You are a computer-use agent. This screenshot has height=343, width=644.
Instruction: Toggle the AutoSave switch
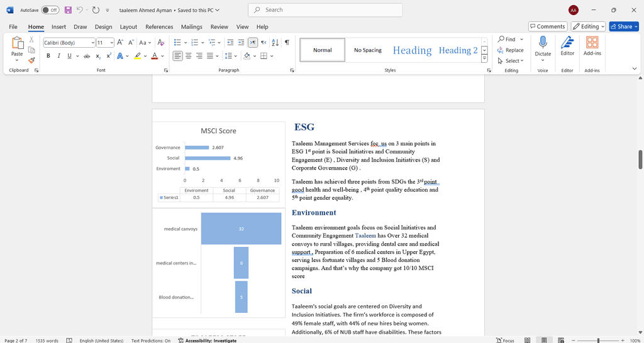point(50,10)
